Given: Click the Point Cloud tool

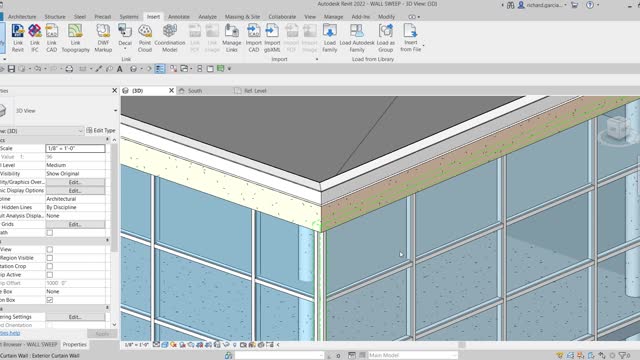Looking at the screenshot, I should [145, 38].
